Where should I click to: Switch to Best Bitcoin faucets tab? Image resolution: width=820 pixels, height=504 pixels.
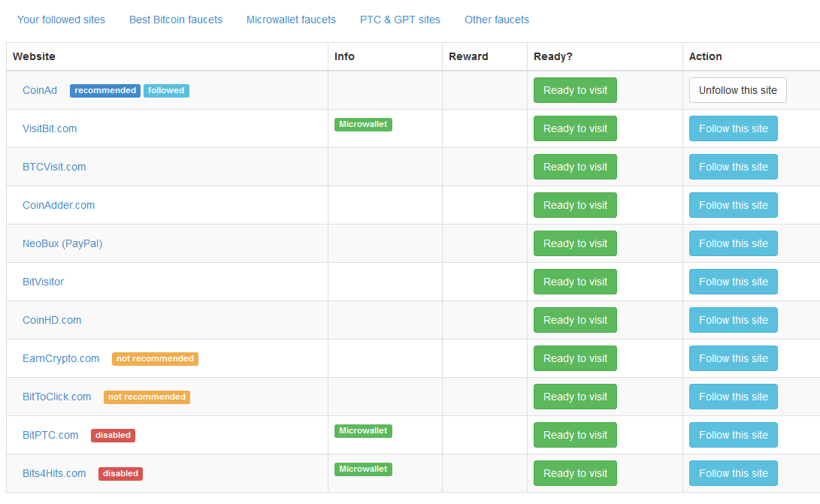click(176, 20)
